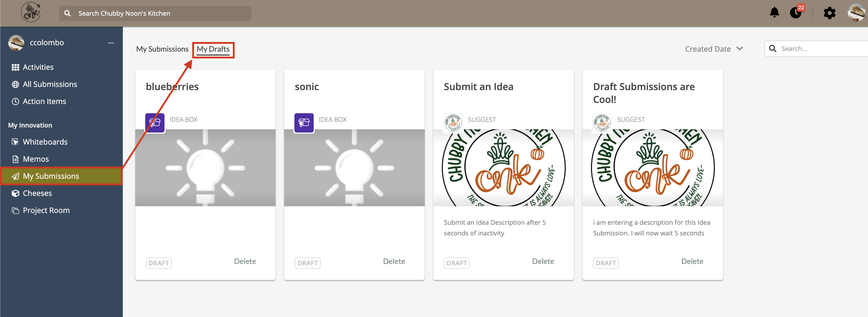Viewport: 868px width, 317px height.
Task: Delete the Draft Submissions are Cool! draft
Action: (x=692, y=261)
